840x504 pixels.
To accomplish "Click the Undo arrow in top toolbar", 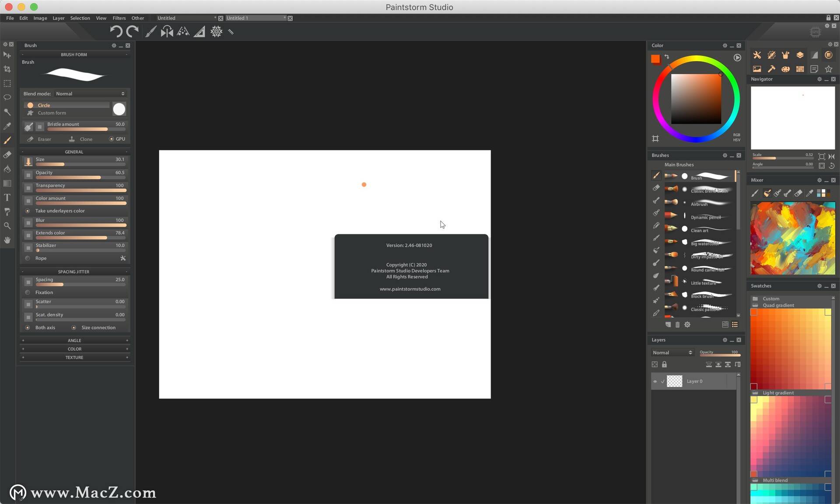I will pos(116,31).
